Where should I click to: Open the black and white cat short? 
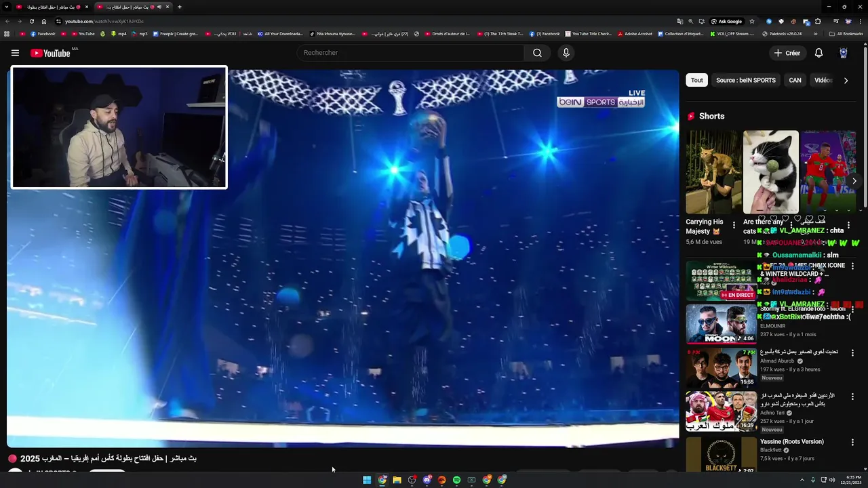click(x=771, y=172)
